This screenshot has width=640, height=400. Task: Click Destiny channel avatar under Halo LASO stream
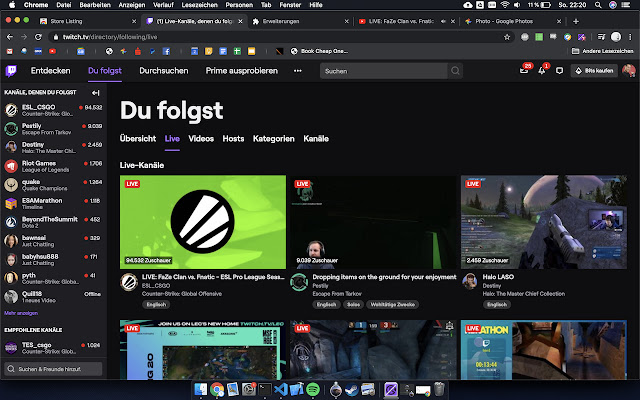[470, 282]
